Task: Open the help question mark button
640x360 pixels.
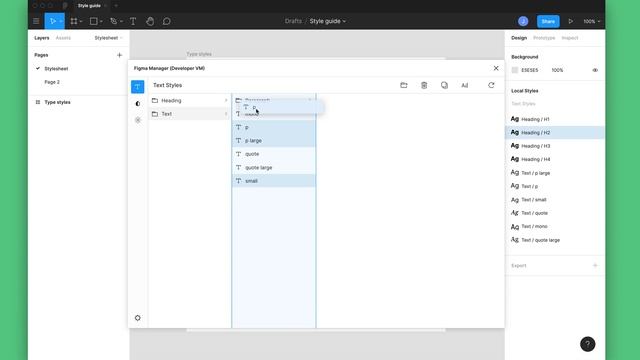Action: [x=587, y=344]
